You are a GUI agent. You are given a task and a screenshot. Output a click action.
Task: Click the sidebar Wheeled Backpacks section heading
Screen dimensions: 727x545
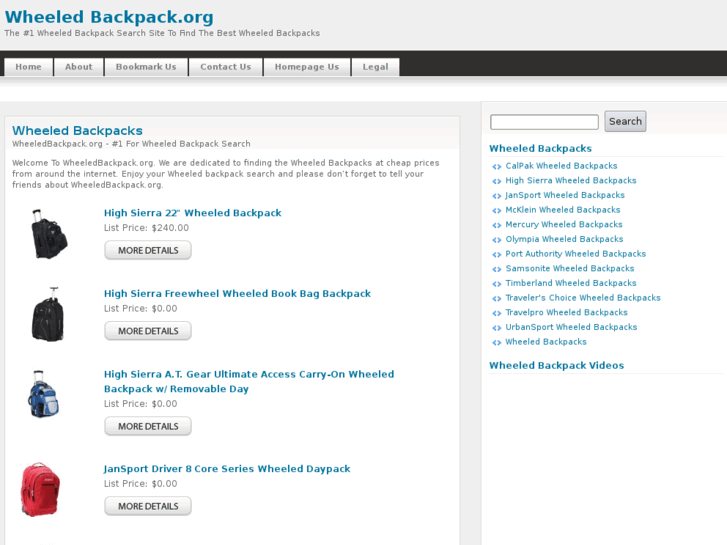coord(540,148)
